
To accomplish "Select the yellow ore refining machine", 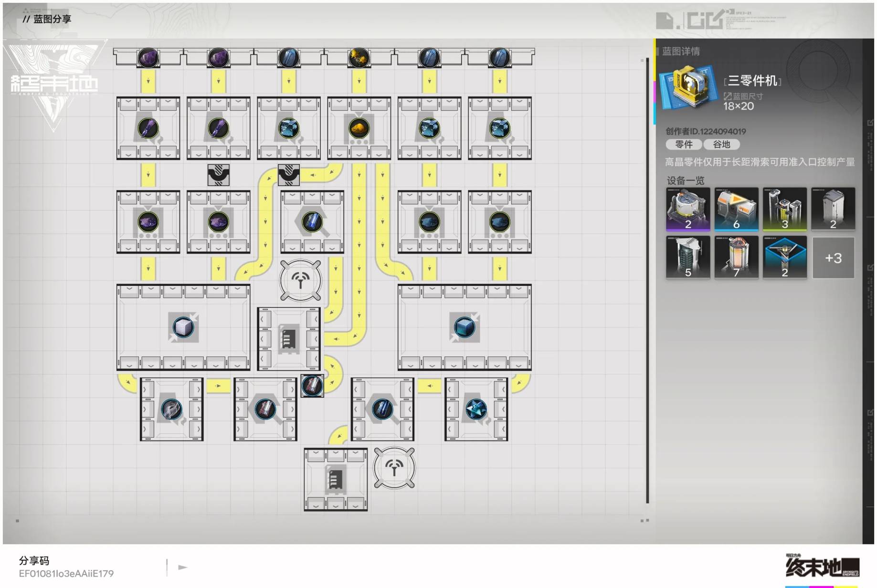I will click(x=359, y=128).
